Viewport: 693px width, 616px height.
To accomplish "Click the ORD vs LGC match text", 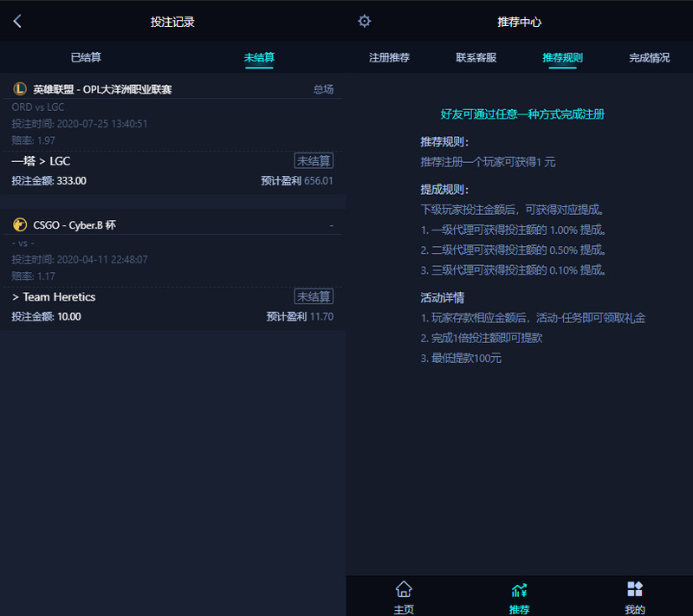I will (x=38, y=107).
